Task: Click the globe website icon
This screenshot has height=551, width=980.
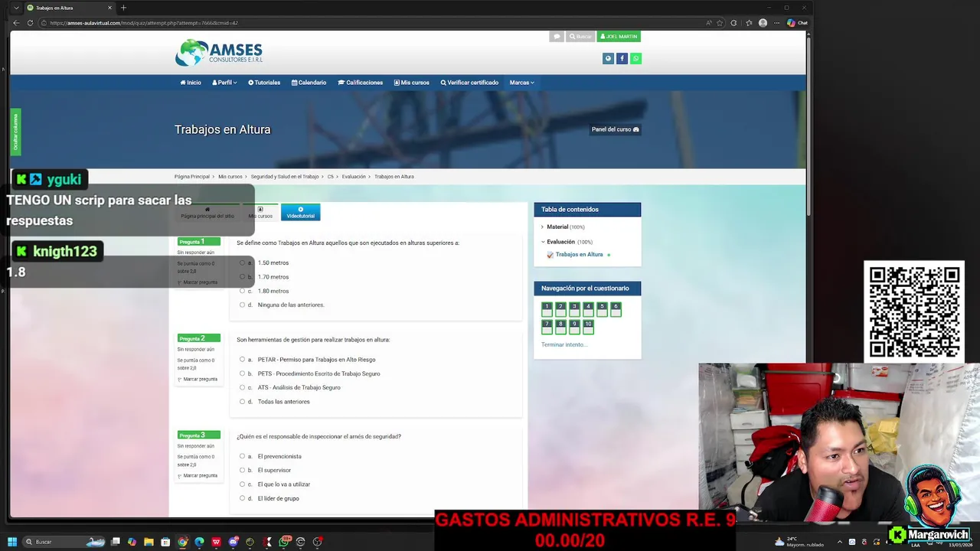Action: pyautogui.click(x=608, y=58)
